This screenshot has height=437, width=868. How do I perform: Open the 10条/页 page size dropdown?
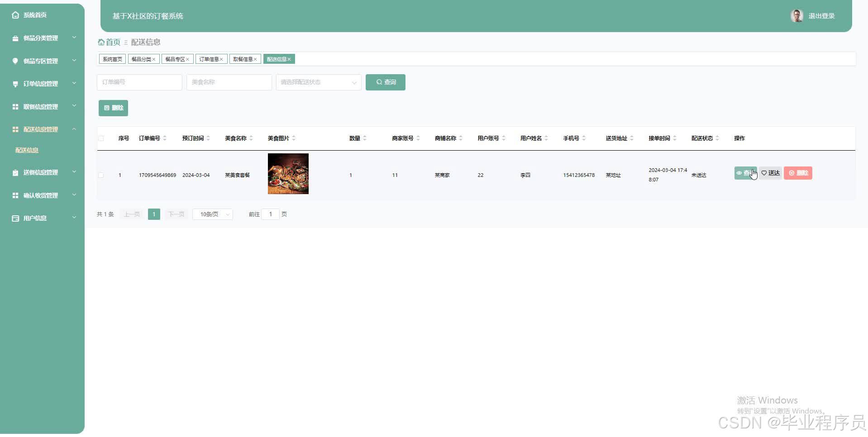[213, 214]
